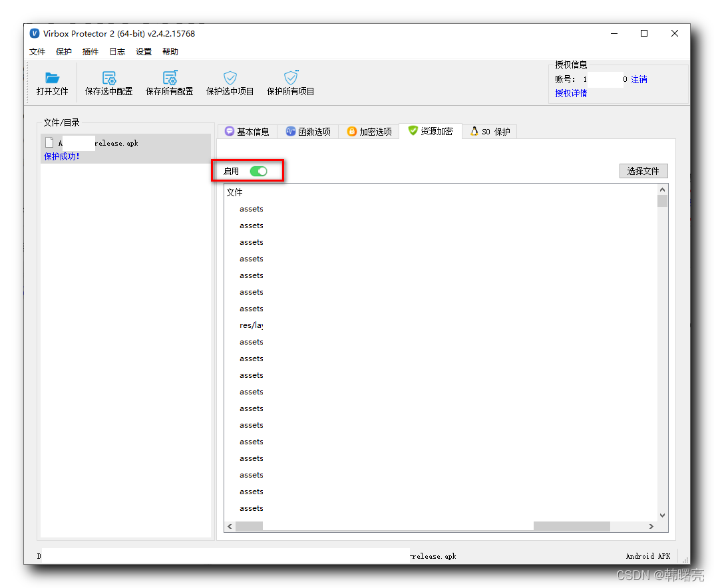Image resolution: width=714 pixels, height=588 pixels.
Task: Switch to the 函数选项 tab
Action: tap(308, 132)
